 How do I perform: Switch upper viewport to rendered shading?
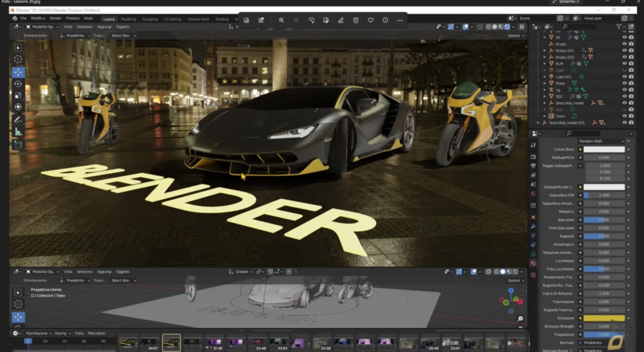[x=508, y=26]
